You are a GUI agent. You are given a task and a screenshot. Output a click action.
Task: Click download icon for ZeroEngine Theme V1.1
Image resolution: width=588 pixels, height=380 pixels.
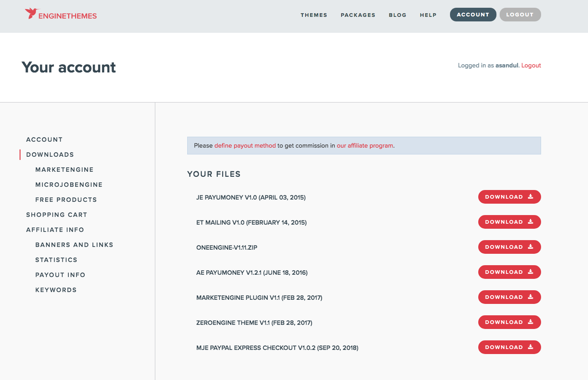click(x=531, y=322)
